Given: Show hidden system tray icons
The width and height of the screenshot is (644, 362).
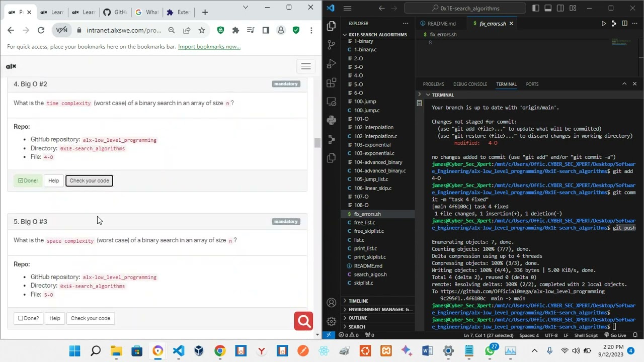Looking at the screenshot, I should coord(534,351).
